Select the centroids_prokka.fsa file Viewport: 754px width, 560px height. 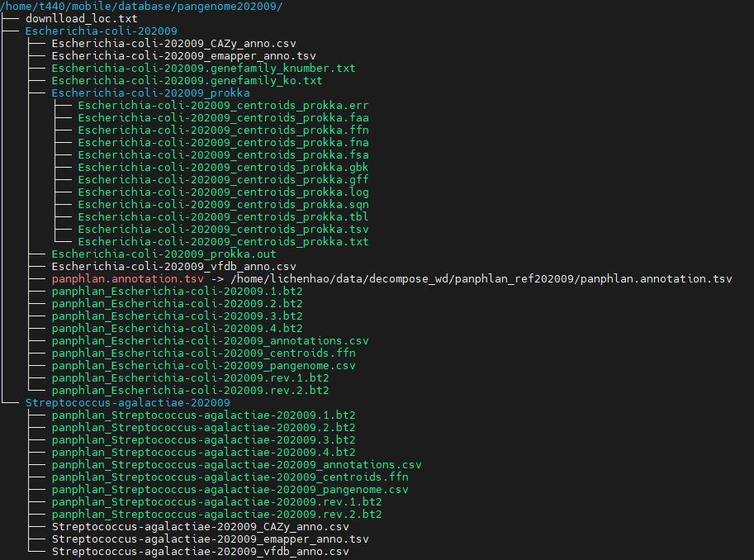tap(223, 155)
